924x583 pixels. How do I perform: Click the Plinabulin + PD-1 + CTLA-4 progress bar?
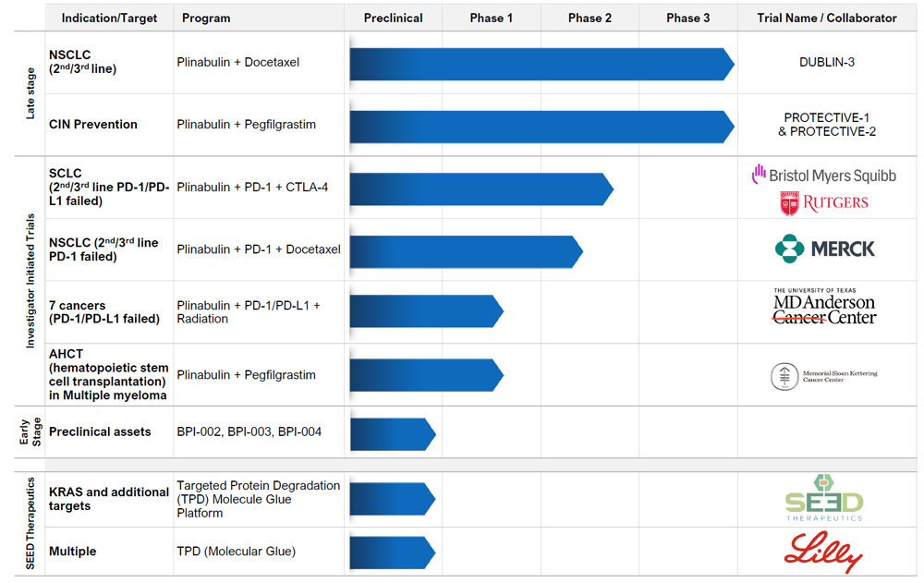[481, 188]
